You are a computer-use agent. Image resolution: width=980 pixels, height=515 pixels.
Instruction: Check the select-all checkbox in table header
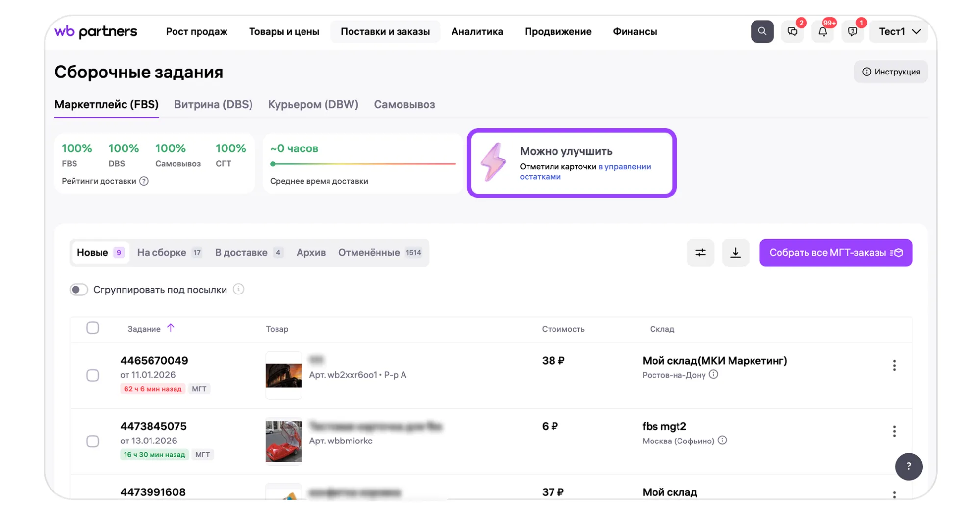[x=93, y=328]
